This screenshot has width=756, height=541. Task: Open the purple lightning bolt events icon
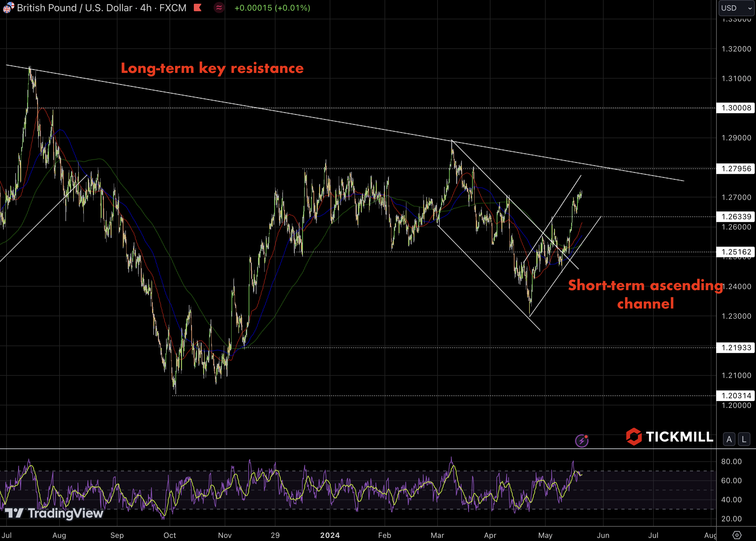[581, 441]
